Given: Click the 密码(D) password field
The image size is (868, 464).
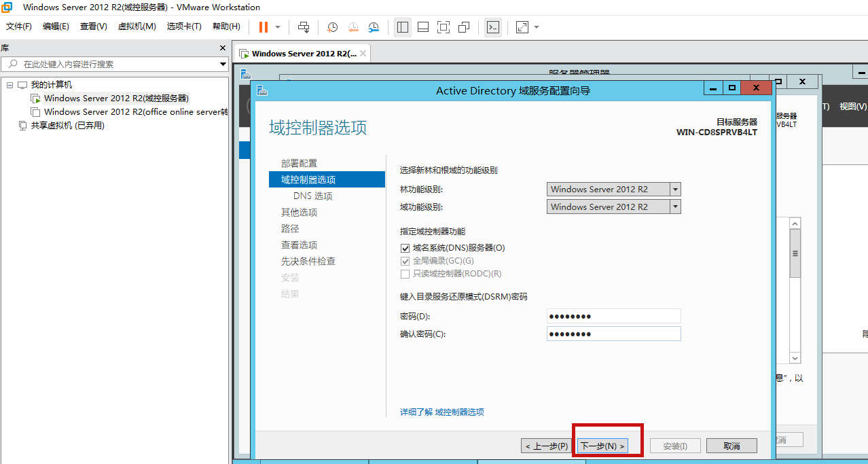Looking at the screenshot, I should pyautogui.click(x=613, y=316).
